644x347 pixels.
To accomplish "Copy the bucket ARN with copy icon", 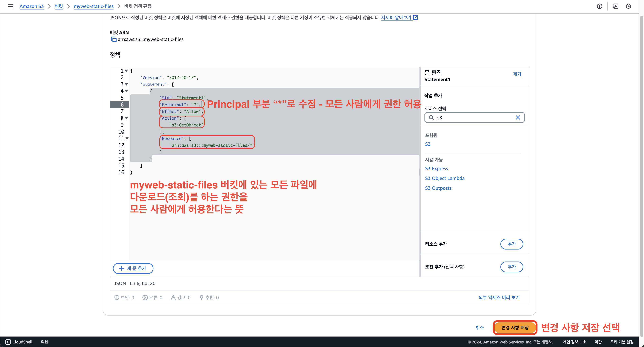I will (x=113, y=39).
